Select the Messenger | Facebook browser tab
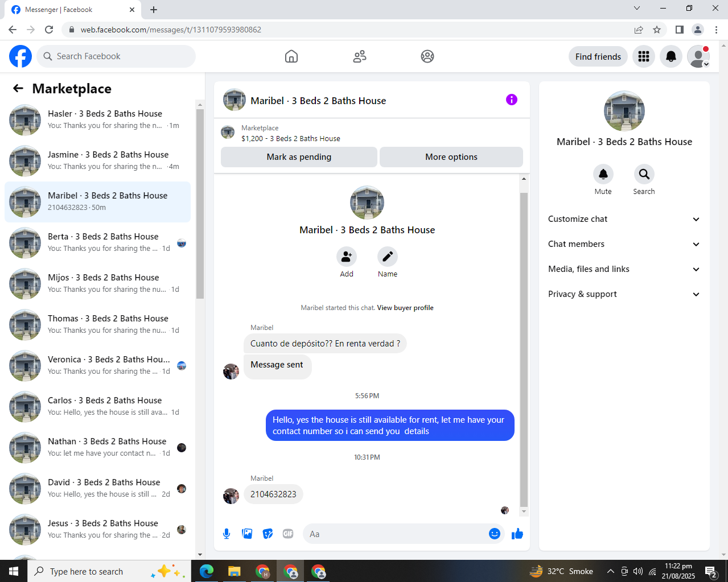The height and width of the screenshot is (582, 728). tap(73, 10)
